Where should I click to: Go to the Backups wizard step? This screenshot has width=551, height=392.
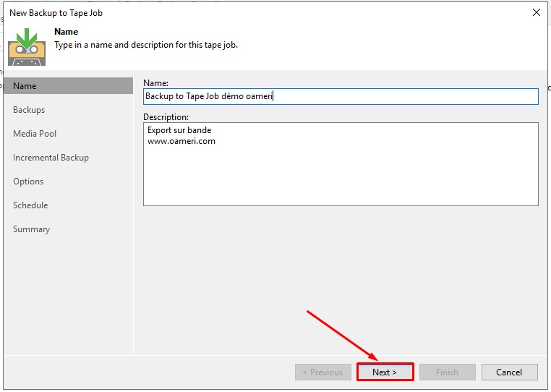29,110
